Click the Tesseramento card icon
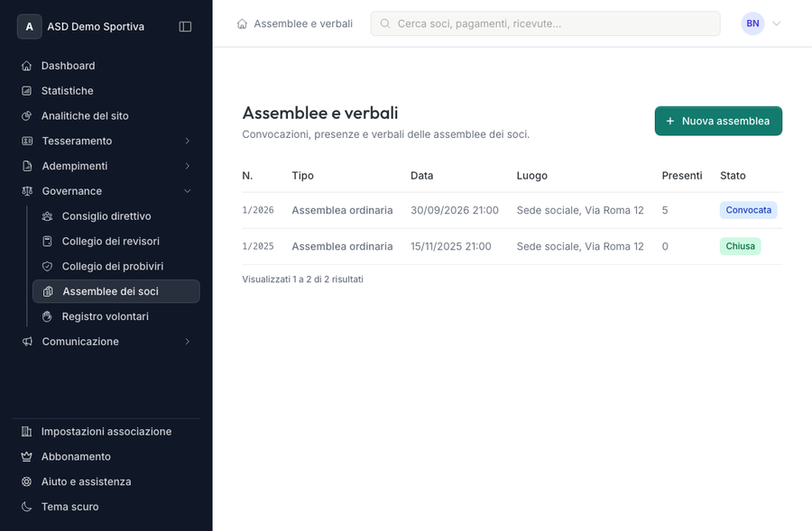The height and width of the screenshot is (531, 812). (x=27, y=141)
